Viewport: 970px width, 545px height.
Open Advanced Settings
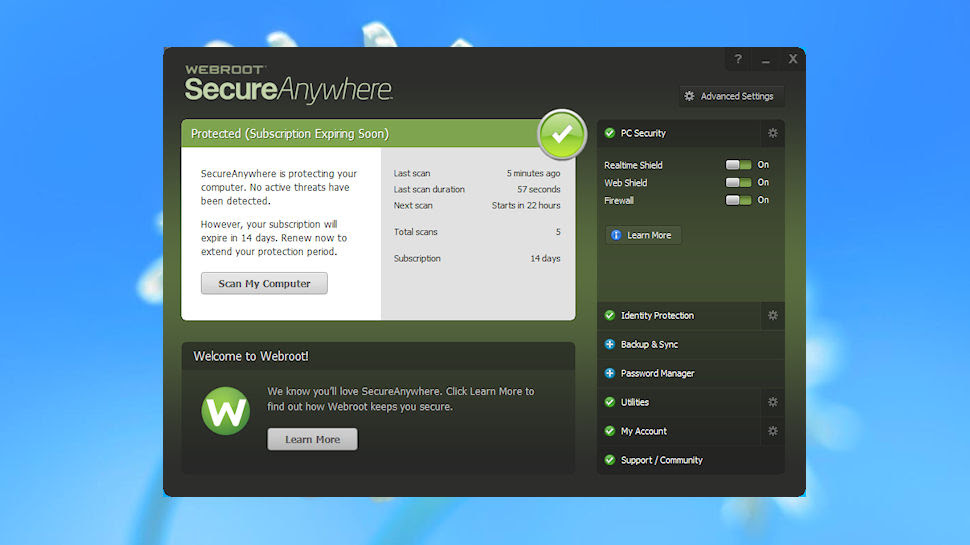[731, 96]
